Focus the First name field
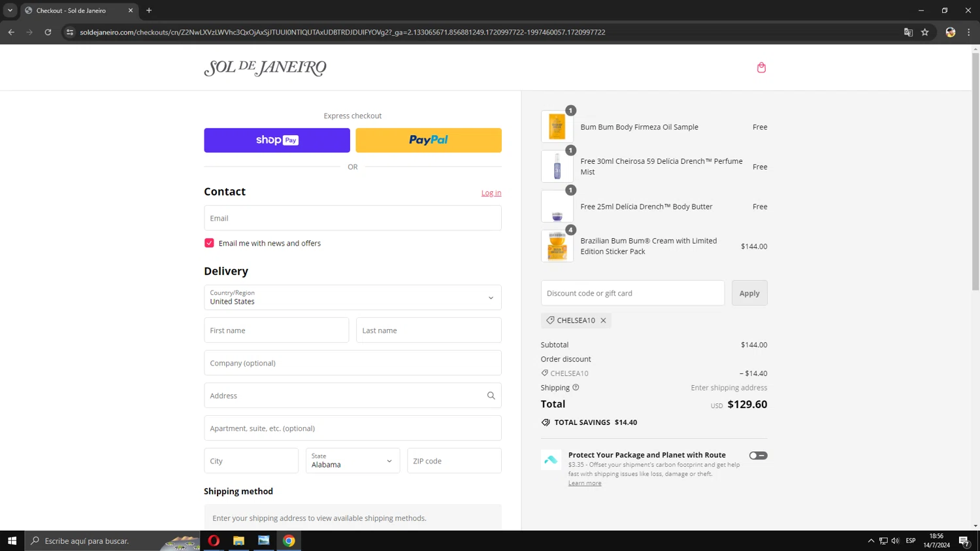Viewport: 980px width, 551px height. (276, 330)
